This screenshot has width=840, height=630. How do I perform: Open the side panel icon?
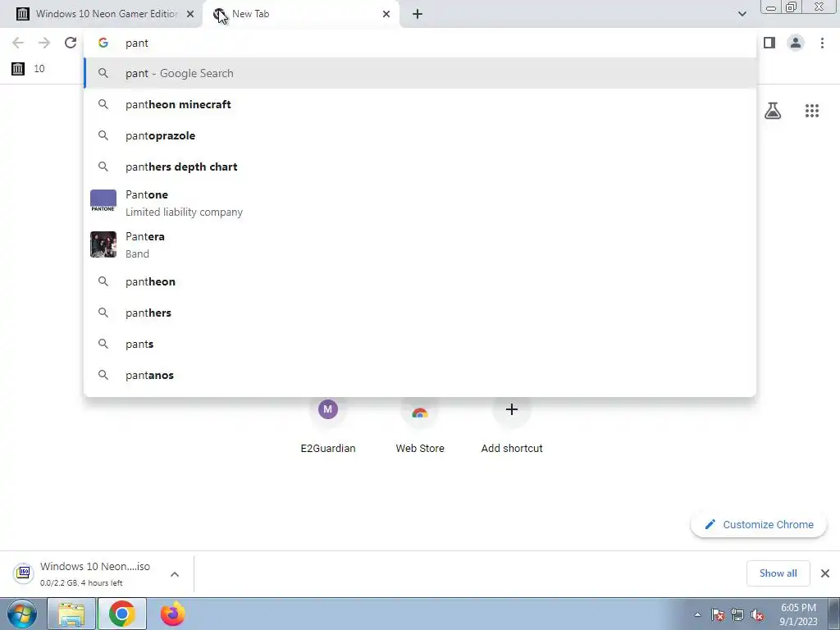coord(769,43)
